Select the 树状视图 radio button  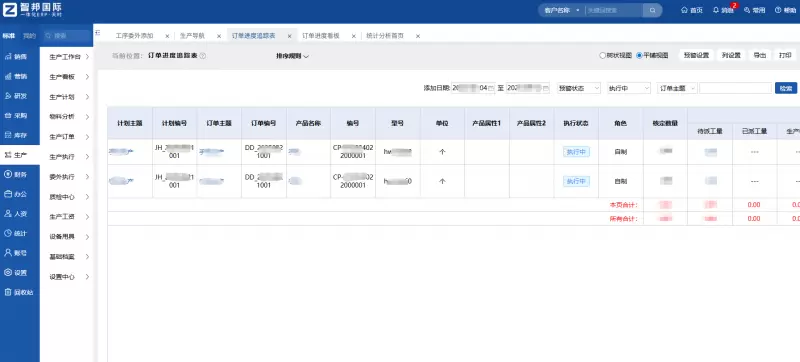coord(603,56)
